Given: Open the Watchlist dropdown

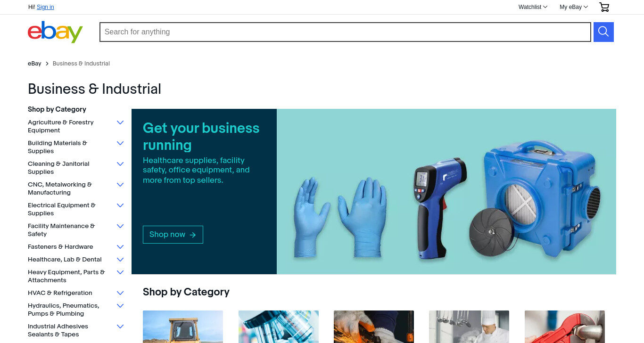Looking at the screenshot, I should (533, 7).
